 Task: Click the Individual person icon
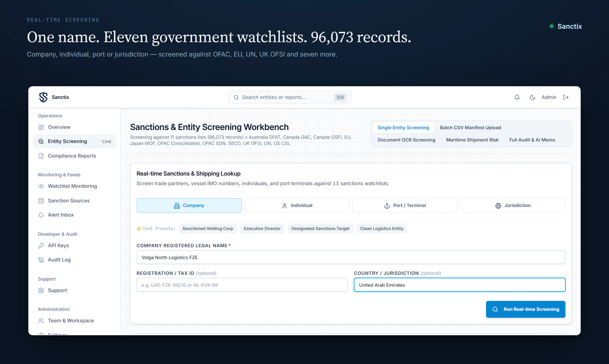(285, 206)
